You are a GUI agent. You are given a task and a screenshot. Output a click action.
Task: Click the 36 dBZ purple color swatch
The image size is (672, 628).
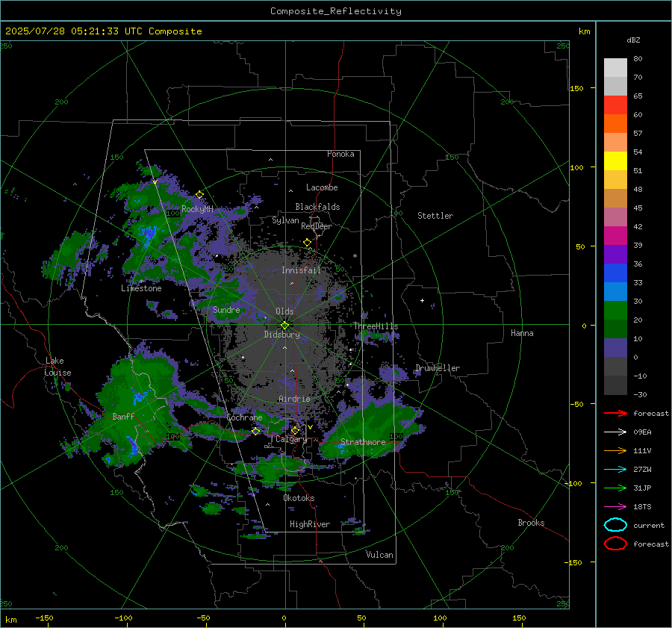point(615,254)
